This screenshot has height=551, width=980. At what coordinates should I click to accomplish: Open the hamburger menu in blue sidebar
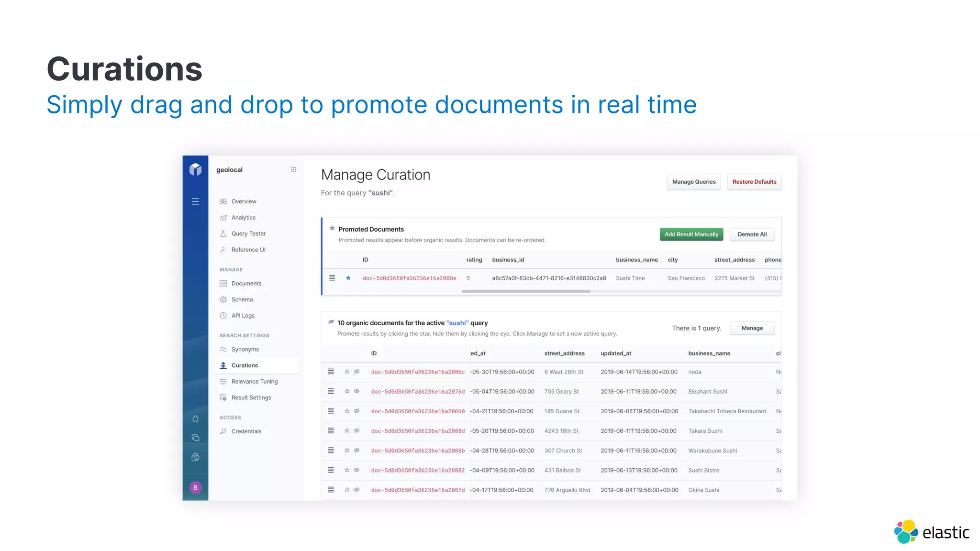coord(195,201)
